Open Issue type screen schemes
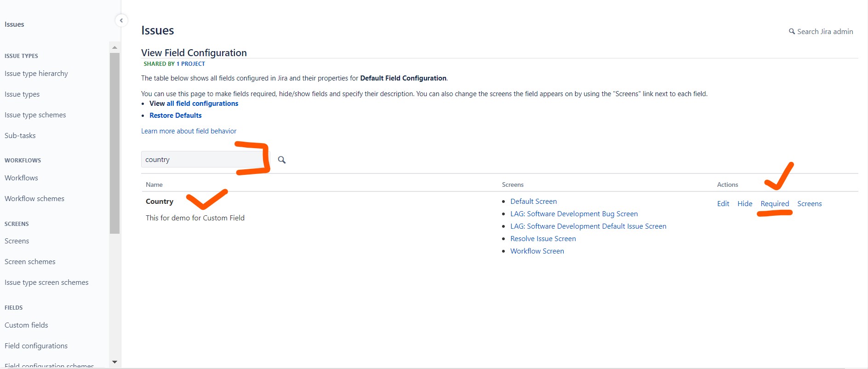 [x=46, y=283]
